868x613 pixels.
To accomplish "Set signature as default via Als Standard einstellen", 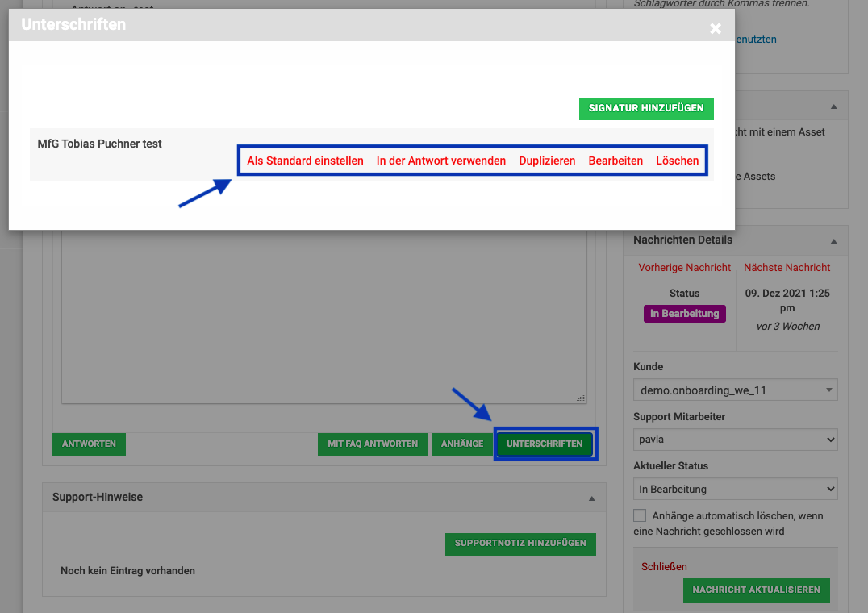I will coord(305,161).
